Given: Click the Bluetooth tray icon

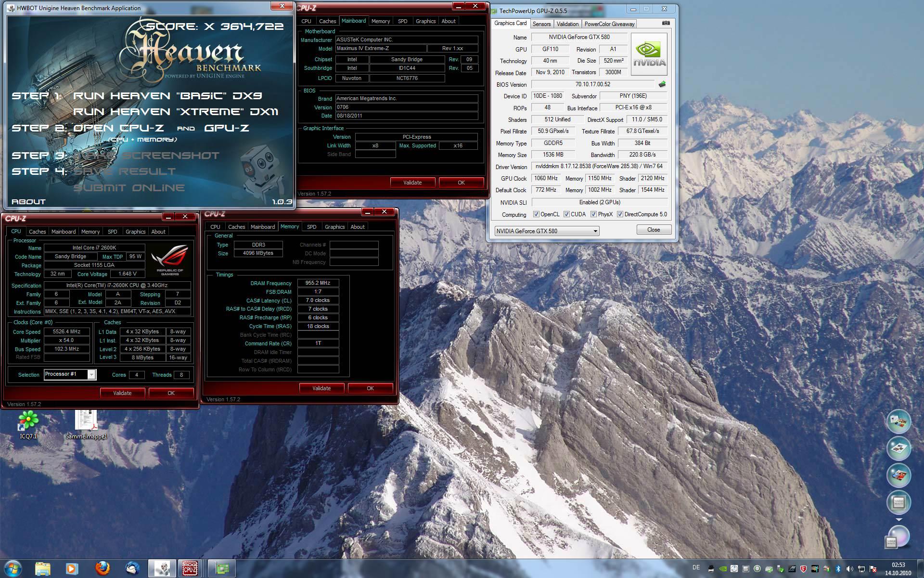Looking at the screenshot, I should tap(838, 569).
